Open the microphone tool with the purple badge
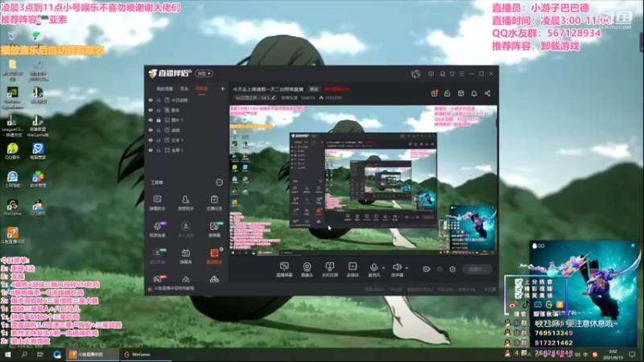Viewport: 644px width, 362px height. pyautogui.click(x=157, y=229)
